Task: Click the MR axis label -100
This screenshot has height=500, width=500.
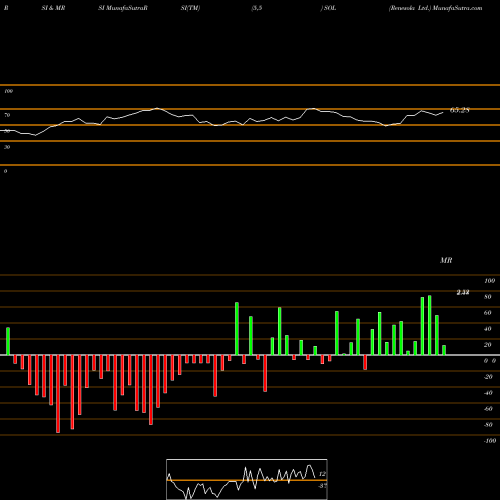Action: point(489,441)
